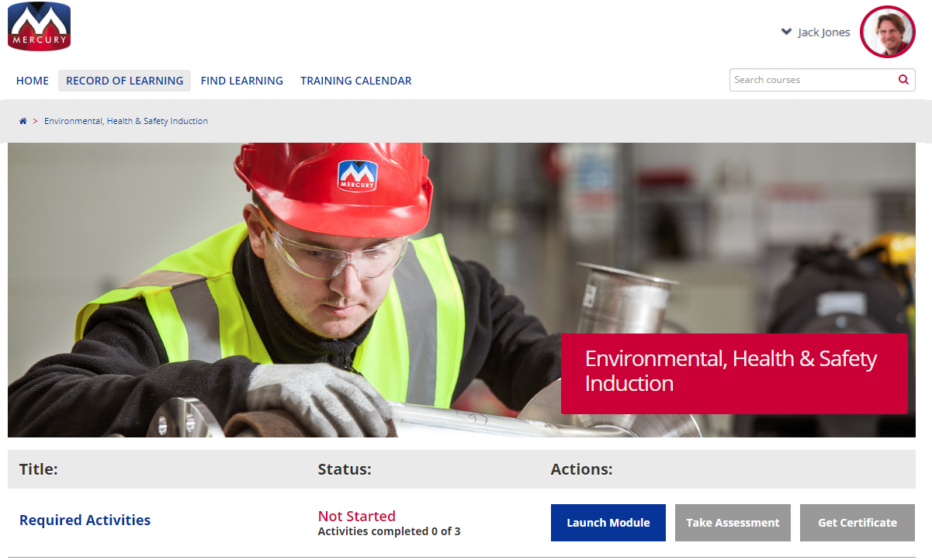Image resolution: width=932 pixels, height=560 pixels.
Task: Click the Actions: column header
Action: [582, 469]
